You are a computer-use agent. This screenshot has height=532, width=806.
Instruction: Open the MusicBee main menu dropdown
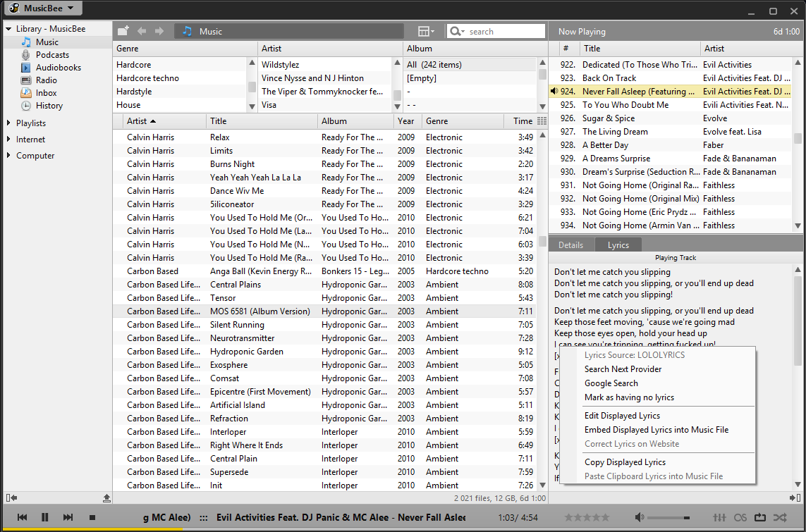pos(43,8)
